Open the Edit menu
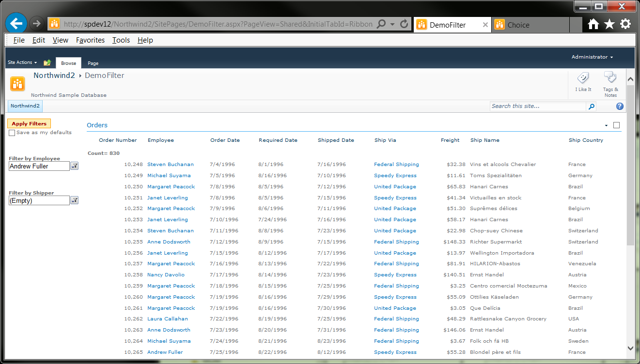The height and width of the screenshot is (364, 640). [x=39, y=40]
